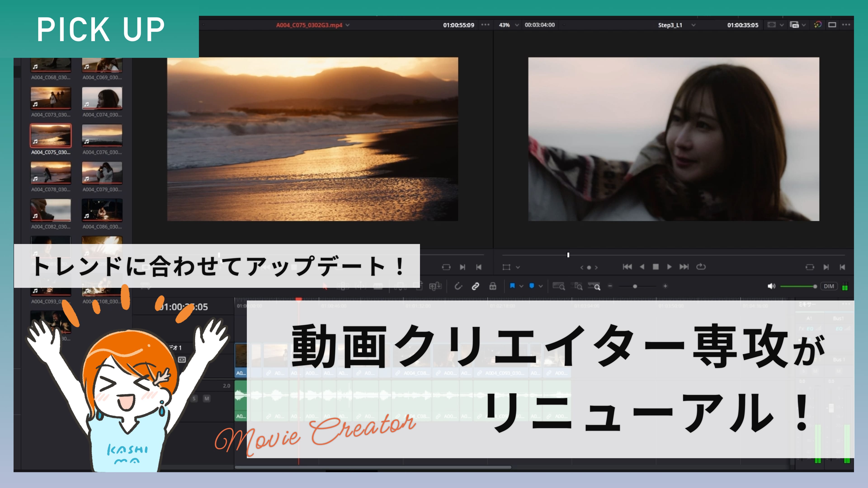
Task: Set Mark Out on source viewer
Action: (x=479, y=267)
